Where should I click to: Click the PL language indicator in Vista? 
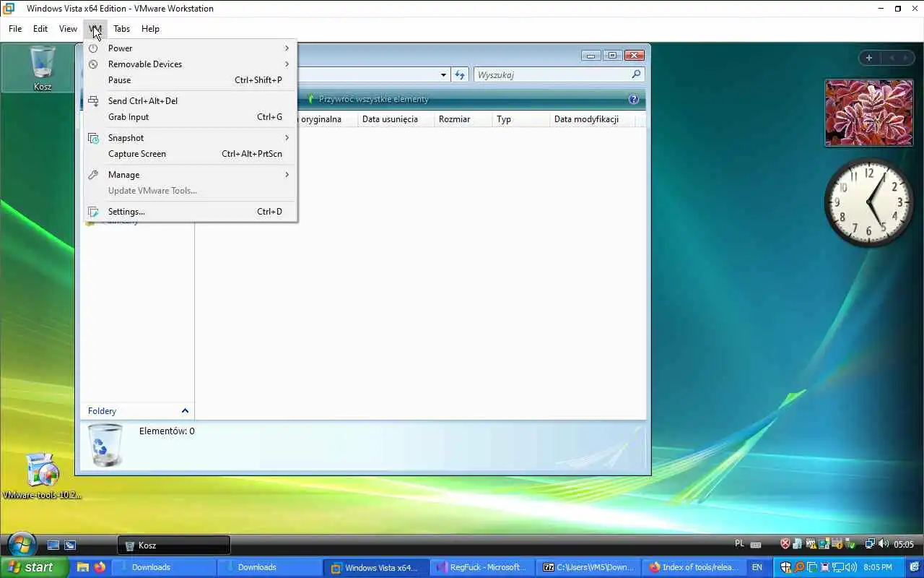coord(739,543)
